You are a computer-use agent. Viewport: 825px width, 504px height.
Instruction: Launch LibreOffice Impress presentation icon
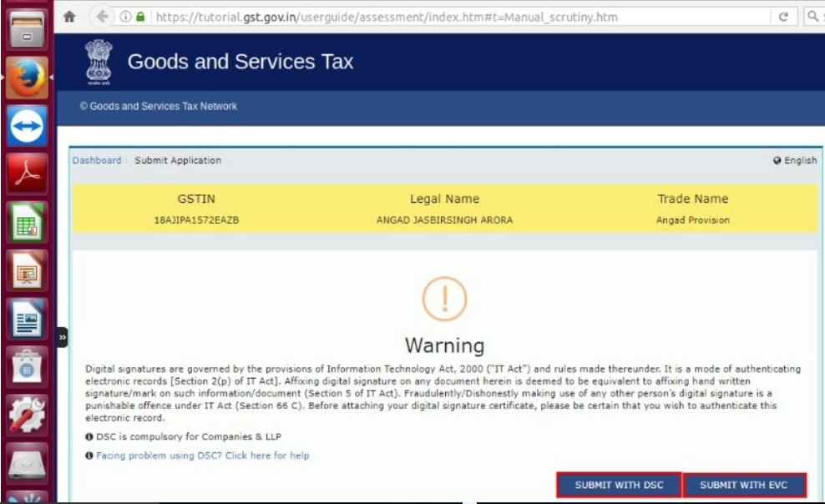pos(27,271)
